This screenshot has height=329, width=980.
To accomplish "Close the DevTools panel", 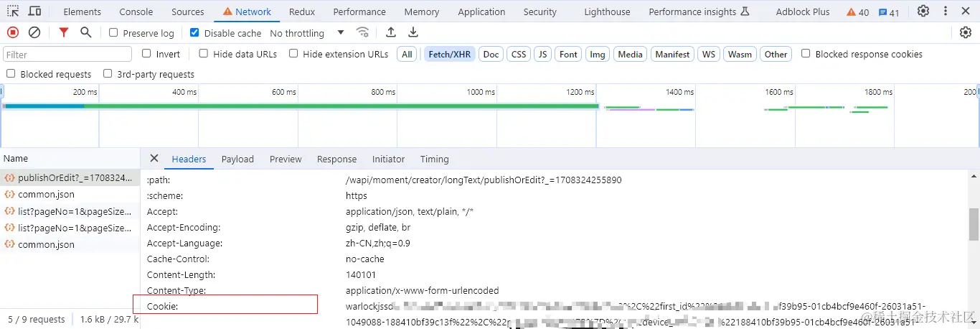I will (967, 11).
